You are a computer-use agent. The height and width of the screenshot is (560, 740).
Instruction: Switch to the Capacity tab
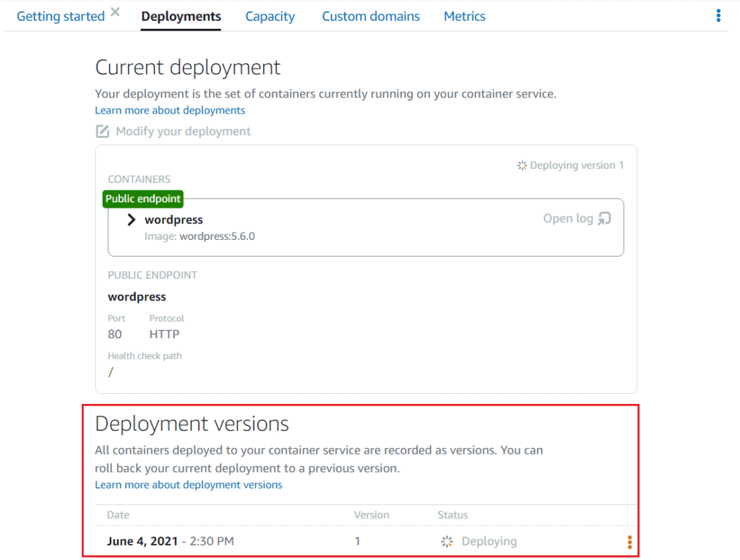[x=270, y=16]
